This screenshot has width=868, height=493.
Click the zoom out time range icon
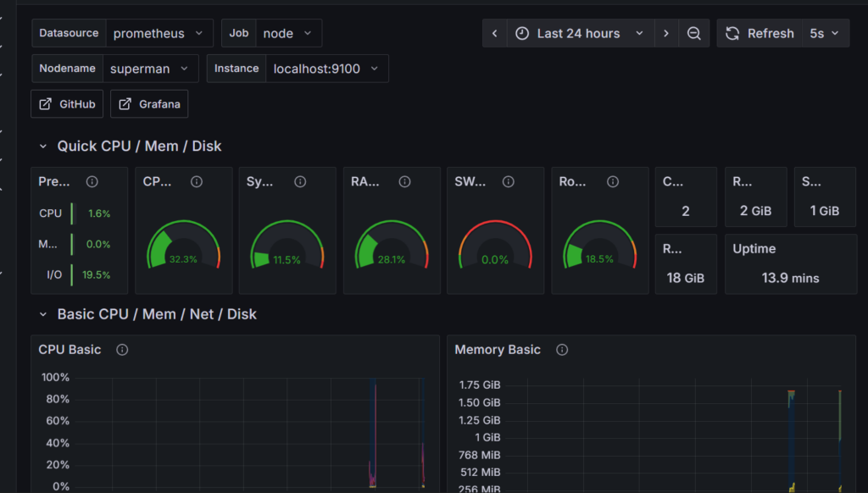[693, 33]
